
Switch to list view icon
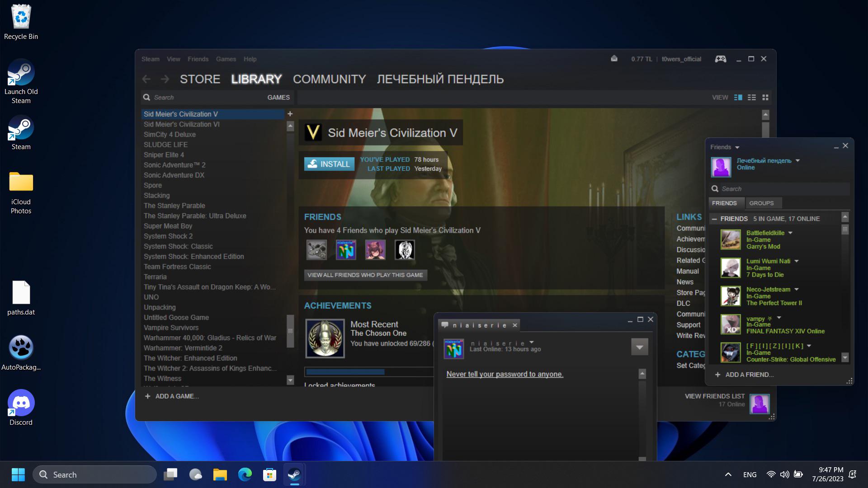(752, 98)
